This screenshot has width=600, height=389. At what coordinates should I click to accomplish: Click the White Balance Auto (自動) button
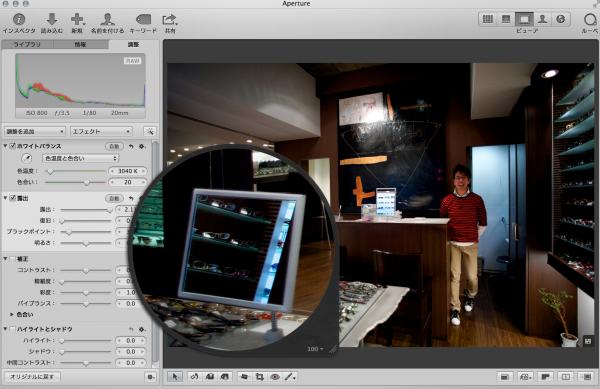coord(114,146)
